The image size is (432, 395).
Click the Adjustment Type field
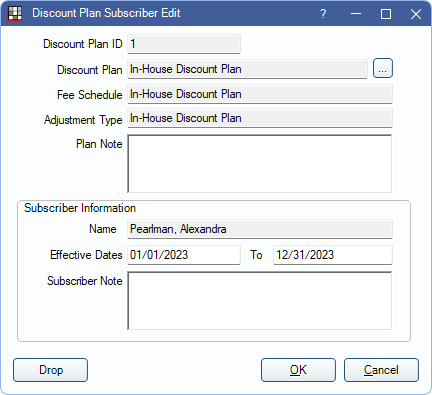[260, 118]
